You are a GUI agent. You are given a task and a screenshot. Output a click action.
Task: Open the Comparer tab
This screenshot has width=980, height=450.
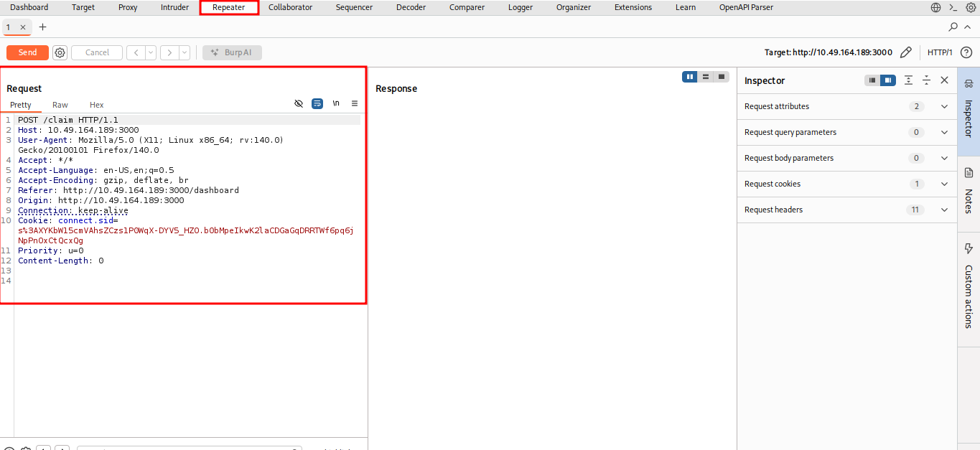(467, 7)
